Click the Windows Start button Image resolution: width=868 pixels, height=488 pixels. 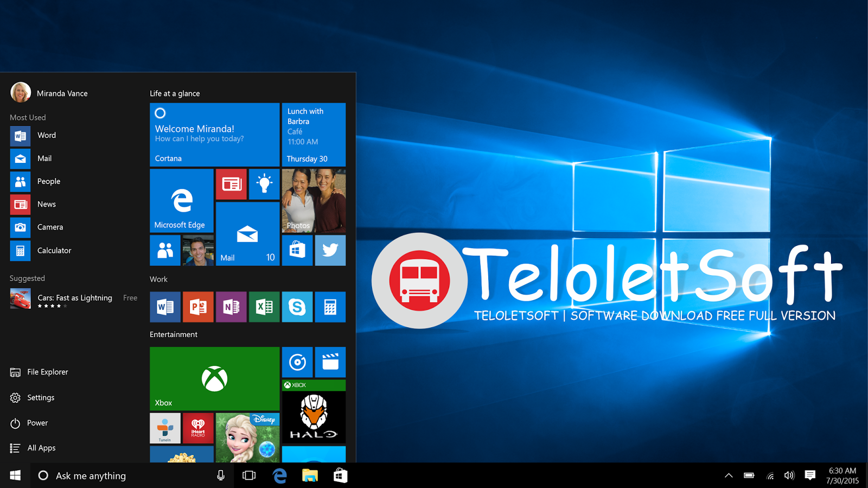[x=15, y=476]
